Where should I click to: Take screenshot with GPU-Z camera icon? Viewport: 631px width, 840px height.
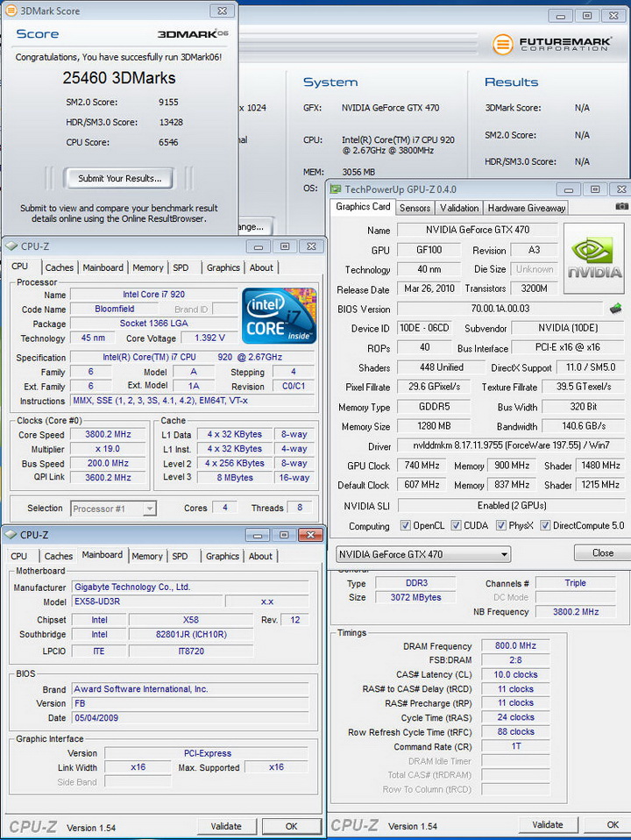pos(621,206)
